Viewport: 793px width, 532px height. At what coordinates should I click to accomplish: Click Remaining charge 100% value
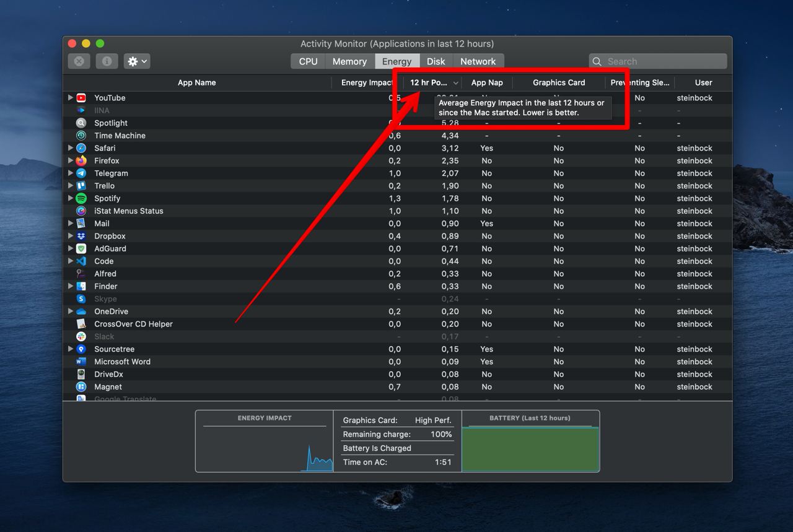[x=441, y=434]
